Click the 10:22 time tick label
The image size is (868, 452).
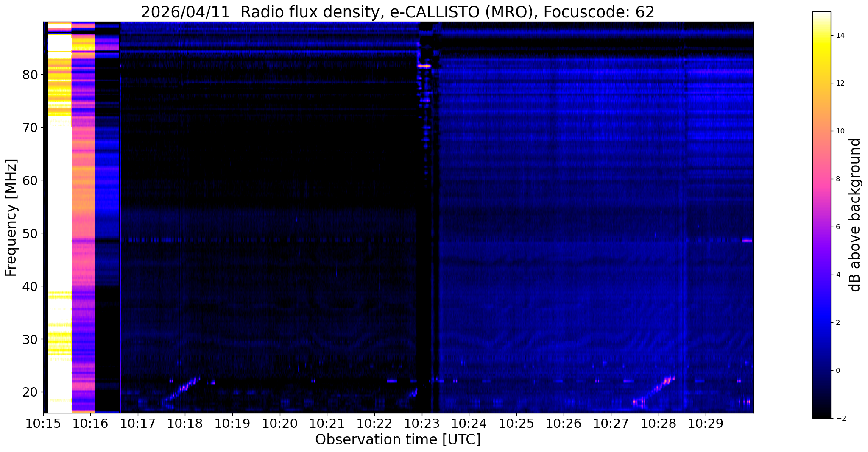click(x=374, y=424)
